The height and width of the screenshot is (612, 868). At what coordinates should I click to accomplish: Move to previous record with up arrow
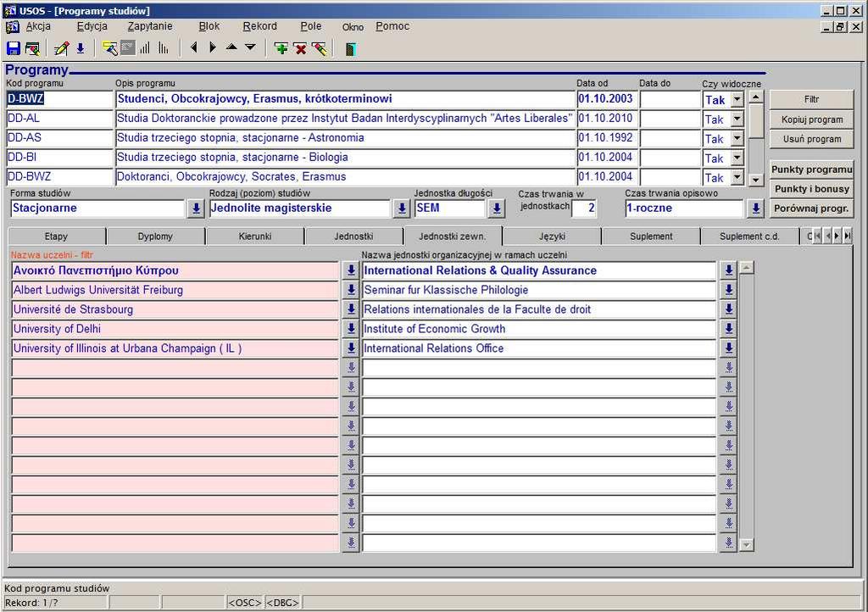point(231,47)
